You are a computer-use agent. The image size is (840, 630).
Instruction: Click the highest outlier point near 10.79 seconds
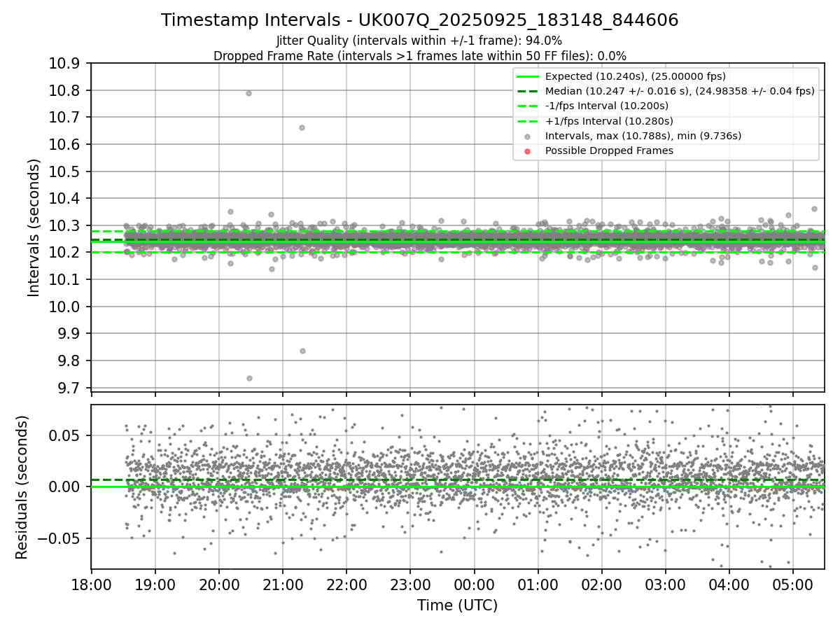click(x=248, y=93)
